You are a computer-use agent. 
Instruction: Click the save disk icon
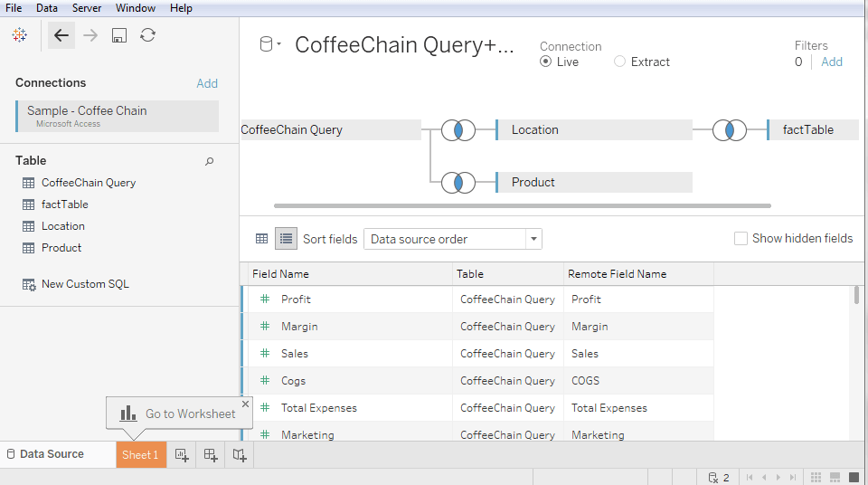click(x=119, y=35)
